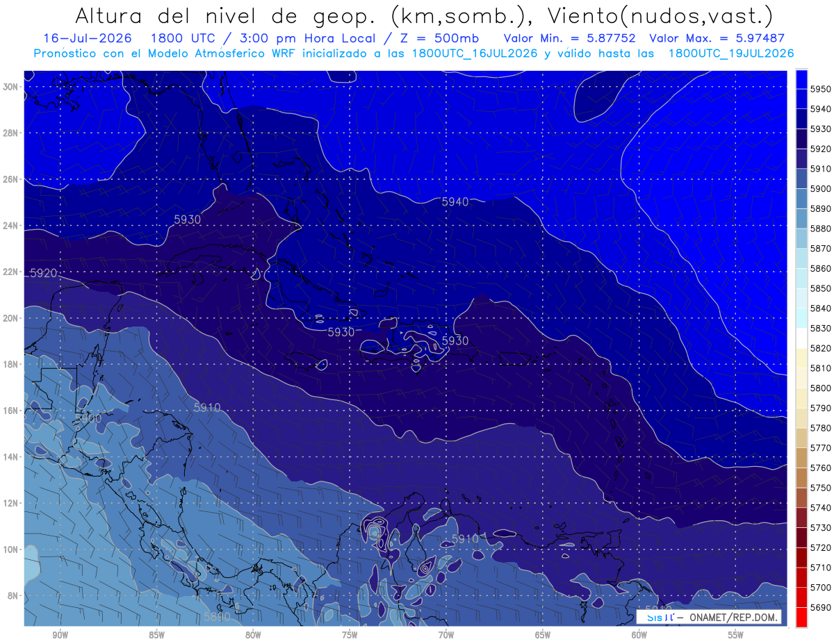The height and width of the screenshot is (644, 834).
Task: Click the 12N latitude axis label
Action: 11,503
